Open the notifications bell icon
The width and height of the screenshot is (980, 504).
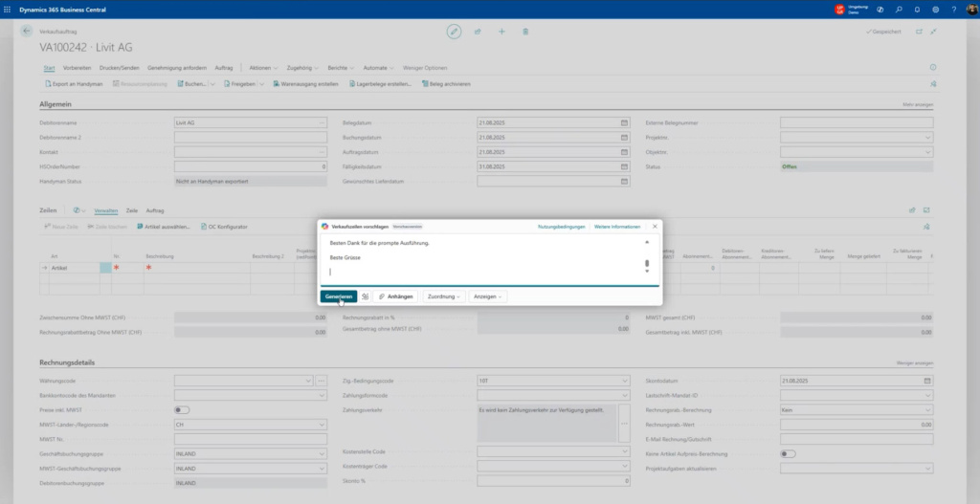click(917, 9)
